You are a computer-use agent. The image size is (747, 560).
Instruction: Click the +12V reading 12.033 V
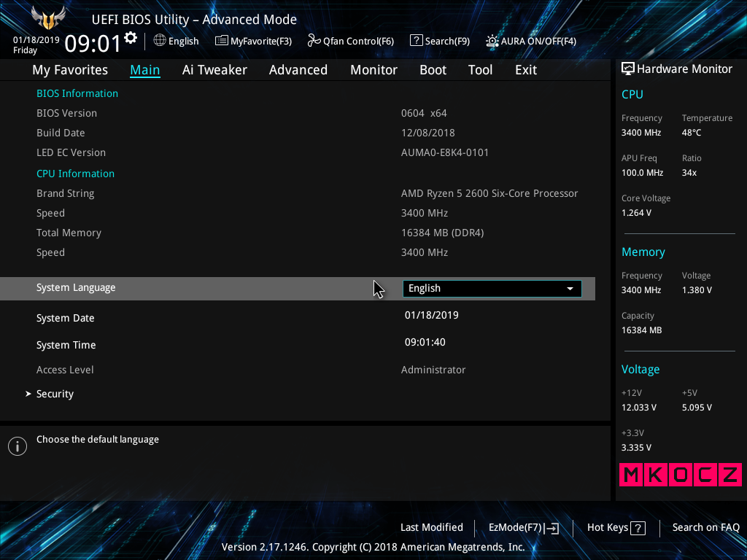tap(639, 408)
